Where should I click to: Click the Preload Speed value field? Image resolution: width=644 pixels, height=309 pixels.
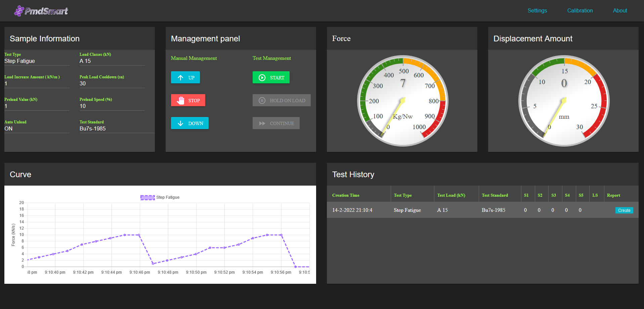click(x=112, y=106)
